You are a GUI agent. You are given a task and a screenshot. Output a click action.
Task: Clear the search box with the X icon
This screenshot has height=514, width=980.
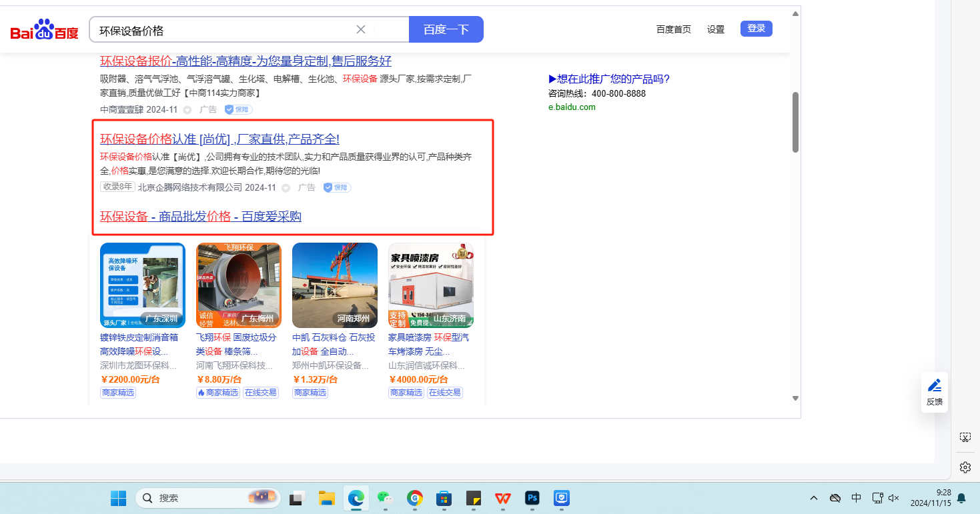pyautogui.click(x=361, y=29)
